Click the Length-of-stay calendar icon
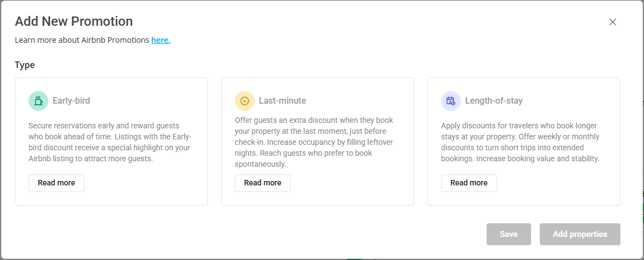Screen dimensions: 644x260 pyautogui.click(x=451, y=101)
